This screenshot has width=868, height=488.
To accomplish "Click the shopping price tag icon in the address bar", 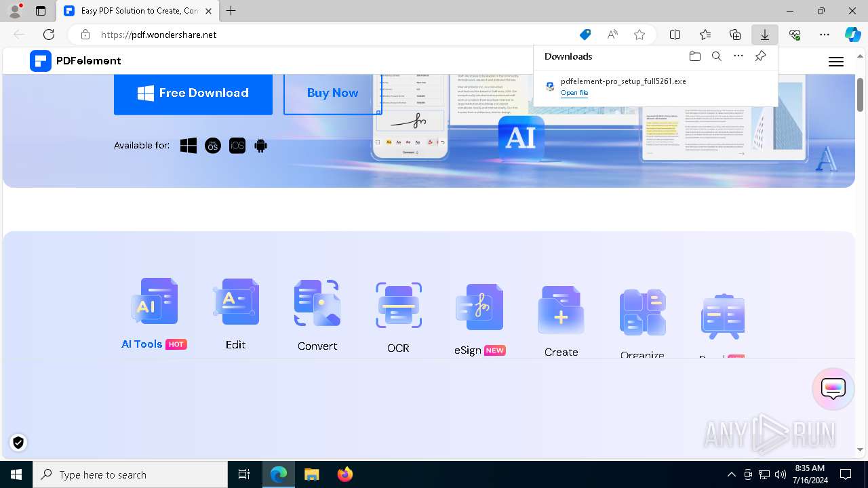I will point(585,35).
